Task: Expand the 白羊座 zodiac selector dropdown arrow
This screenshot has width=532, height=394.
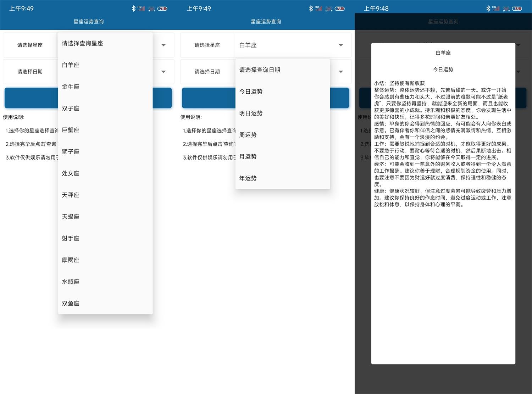Action: click(340, 45)
